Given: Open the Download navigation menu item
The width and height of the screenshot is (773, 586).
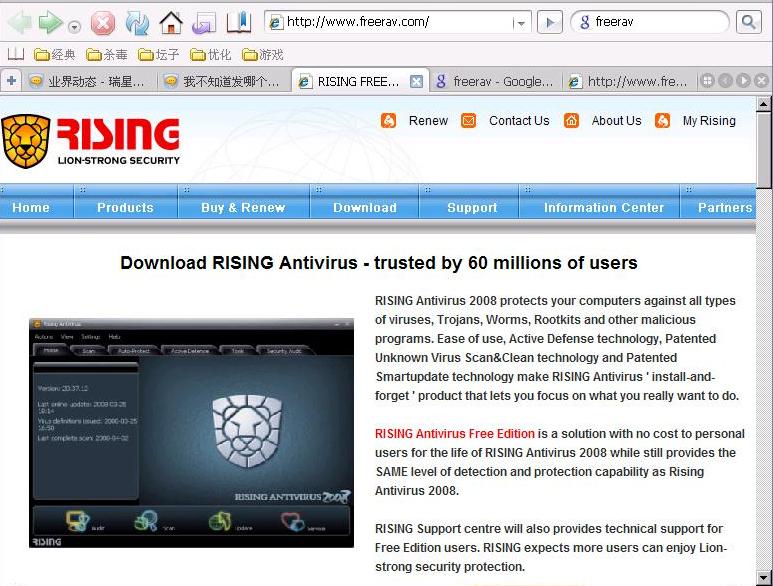Looking at the screenshot, I should (x=365, y=207).
